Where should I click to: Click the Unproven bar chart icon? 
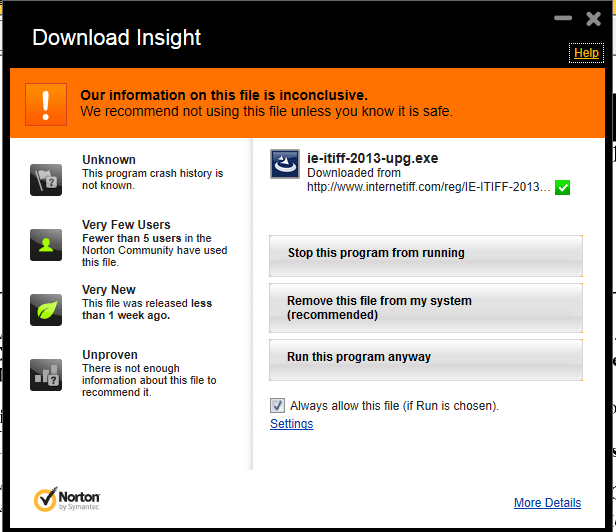[x=46, y=375]
